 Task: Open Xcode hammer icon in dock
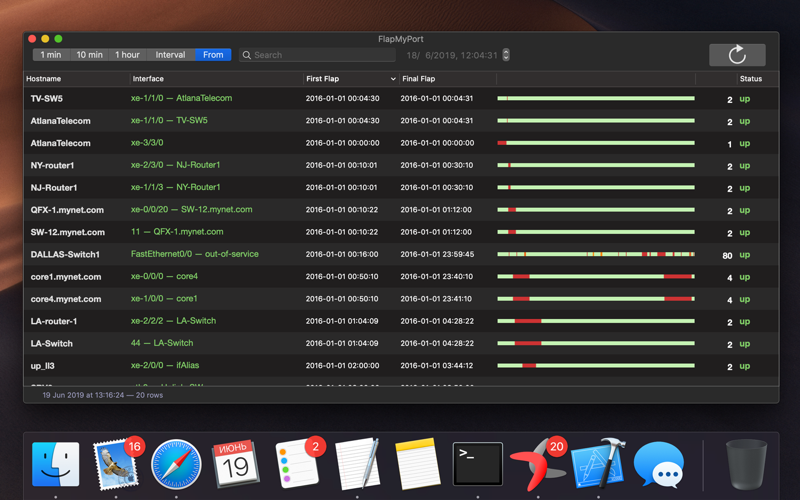click(x=599, y=463)
